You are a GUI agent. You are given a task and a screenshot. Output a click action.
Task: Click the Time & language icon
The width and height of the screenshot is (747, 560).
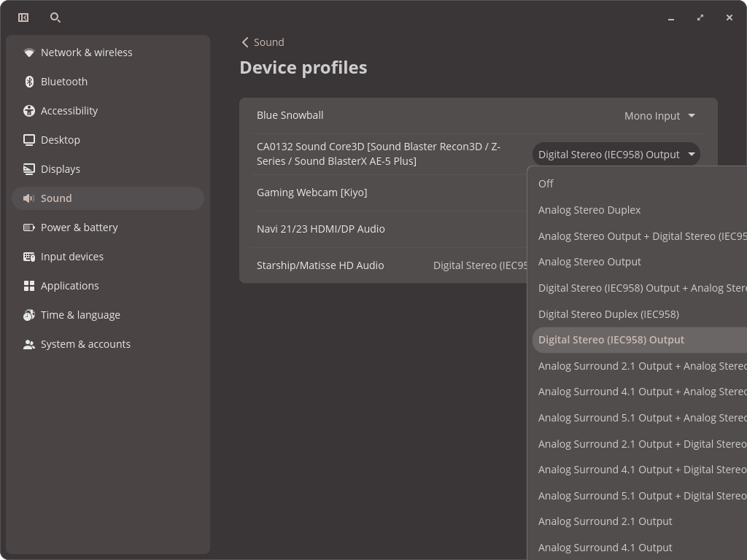point(29,315)
